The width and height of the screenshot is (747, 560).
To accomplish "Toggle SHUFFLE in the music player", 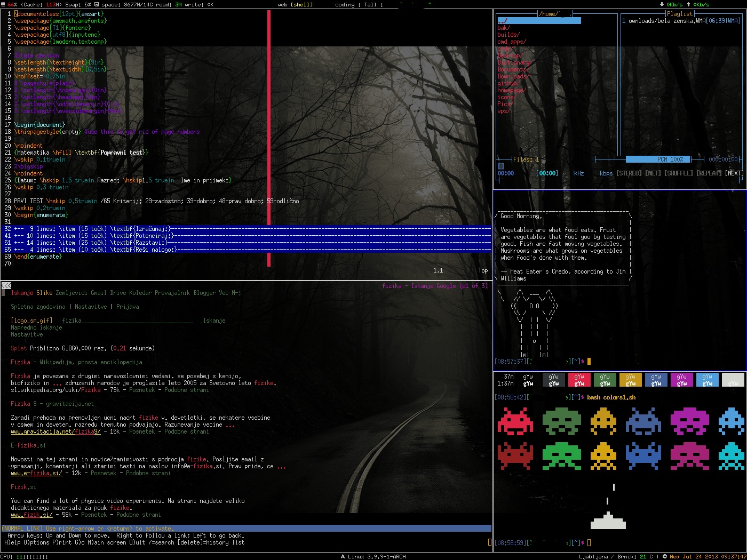I will coord(678,173).
